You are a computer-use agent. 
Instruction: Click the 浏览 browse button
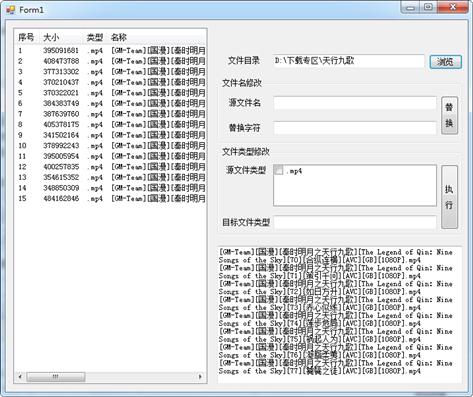tap(445, 62)
